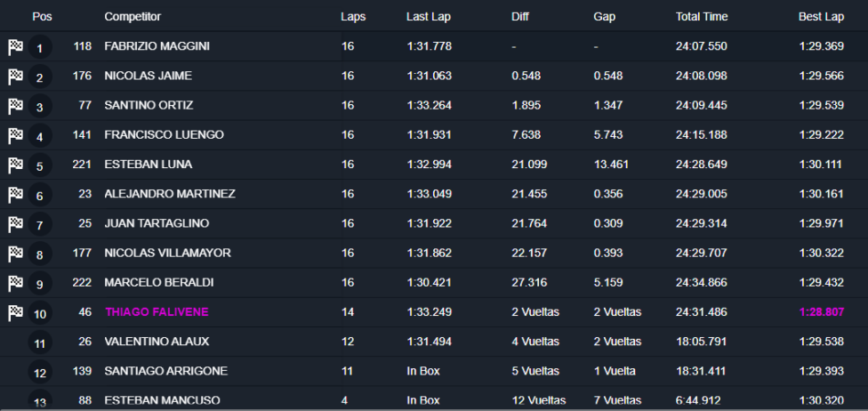Click the Total Time column header
Image resolution: width=868 pixels, height=411 pixels.
coord(701,17)
